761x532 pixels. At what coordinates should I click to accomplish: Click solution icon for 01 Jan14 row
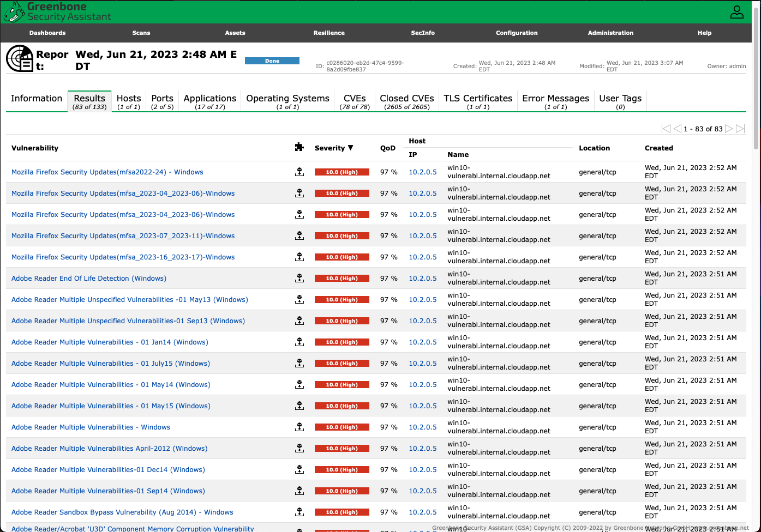[299, 342]
